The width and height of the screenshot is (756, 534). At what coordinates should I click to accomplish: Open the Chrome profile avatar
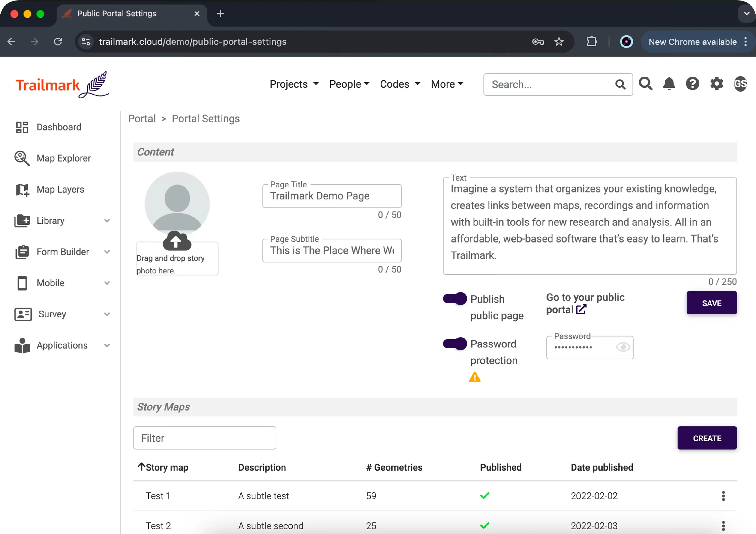(626, 42)
